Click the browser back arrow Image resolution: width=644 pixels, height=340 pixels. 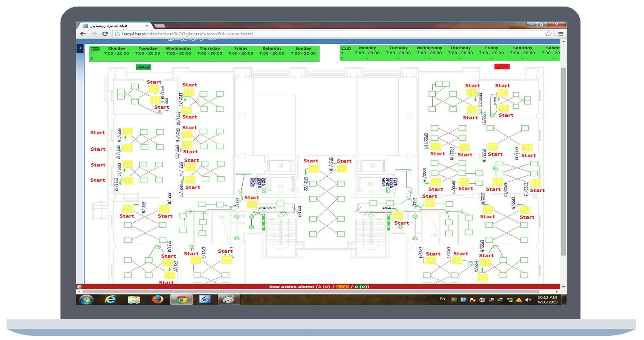pos(83,34)
